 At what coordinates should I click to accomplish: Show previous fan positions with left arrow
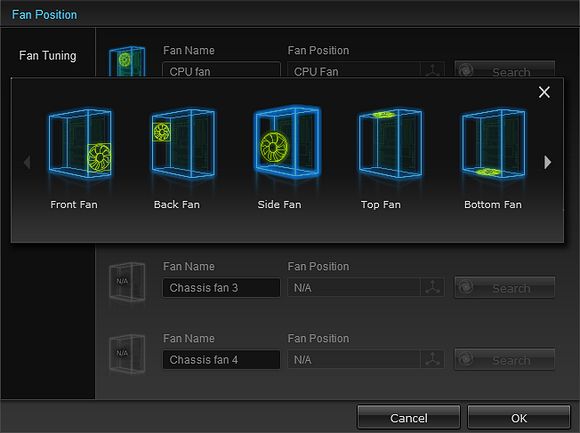pyautogui.click(x=27, y=162)
